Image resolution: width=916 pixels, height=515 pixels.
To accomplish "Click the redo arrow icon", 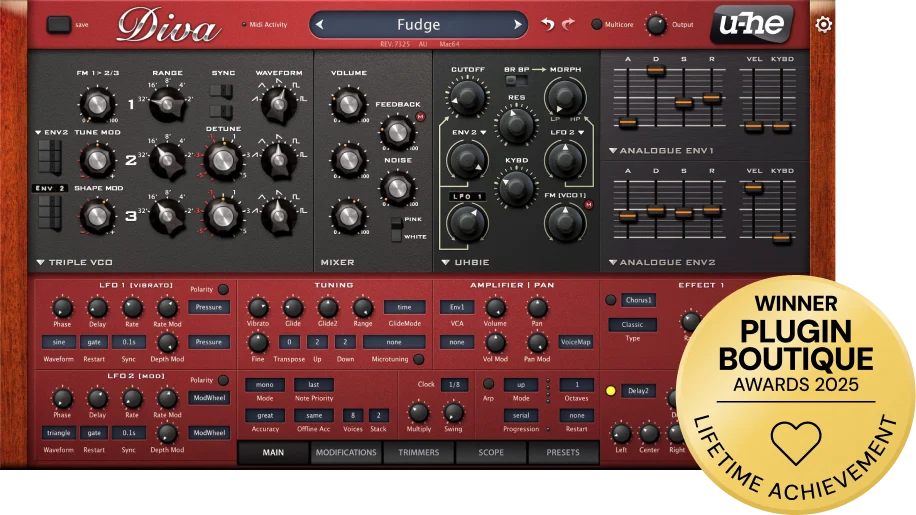I will [568, 24].
